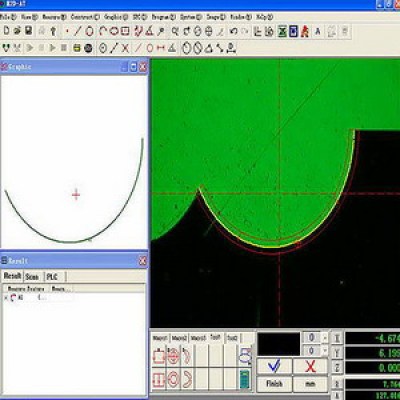Maximize the Graphic panel
Image resolution: width=400 pixels, height=400 pixels.
coord(133,67)
